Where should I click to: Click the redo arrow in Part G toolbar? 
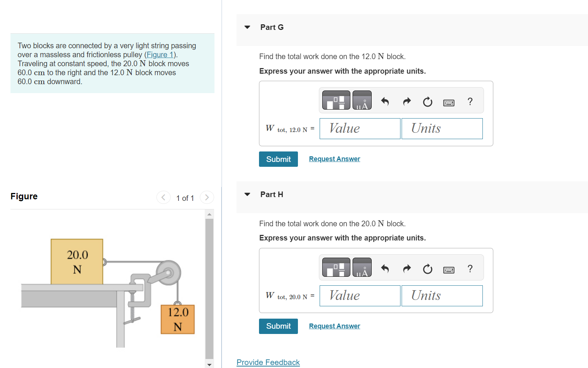tap(406, 101)
